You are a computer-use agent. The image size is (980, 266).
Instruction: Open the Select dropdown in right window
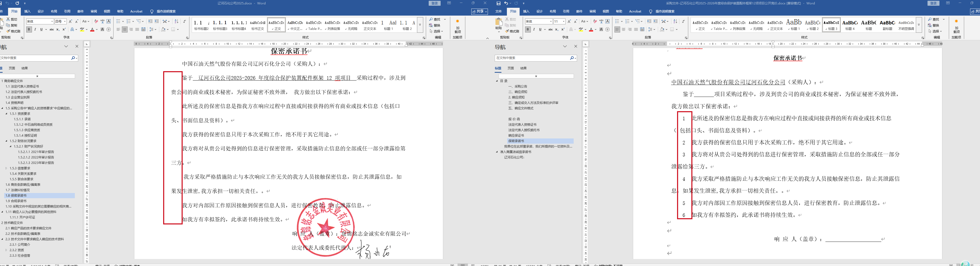pos(935,31)
